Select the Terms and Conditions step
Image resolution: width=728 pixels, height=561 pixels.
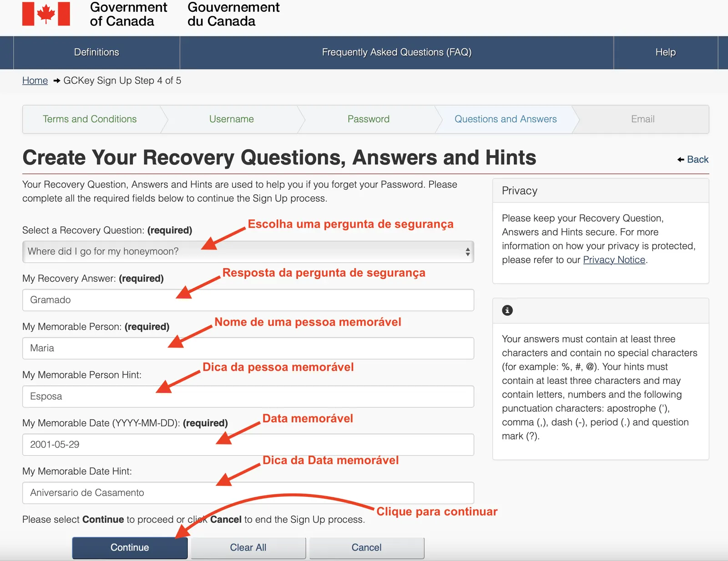90,119
